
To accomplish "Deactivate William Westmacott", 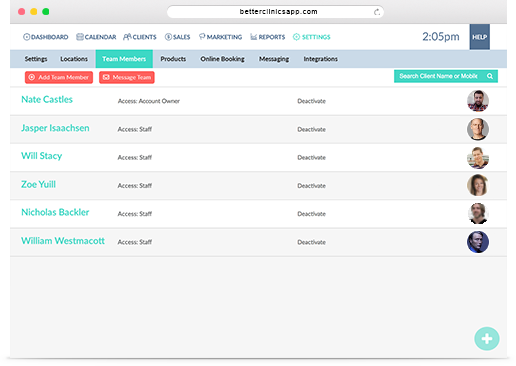I will (x=311, y=242).
